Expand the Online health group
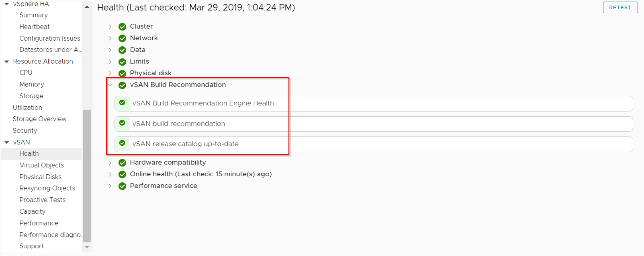Viewport: 644px width, 256px height. coord(110,174)
